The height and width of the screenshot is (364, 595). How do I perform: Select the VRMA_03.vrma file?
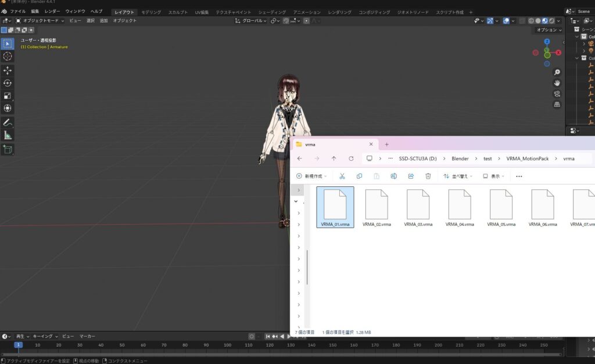pyautogui.click(x=418, y=208)
